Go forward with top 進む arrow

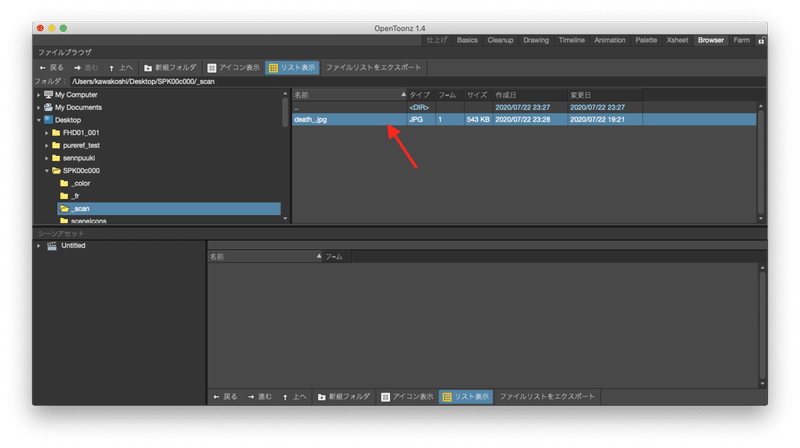[86, 67]
